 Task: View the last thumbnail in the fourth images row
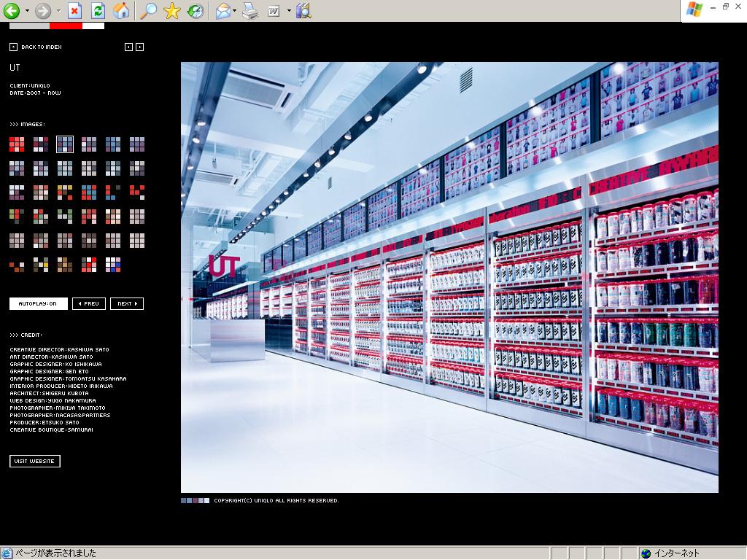coord(137,216)
